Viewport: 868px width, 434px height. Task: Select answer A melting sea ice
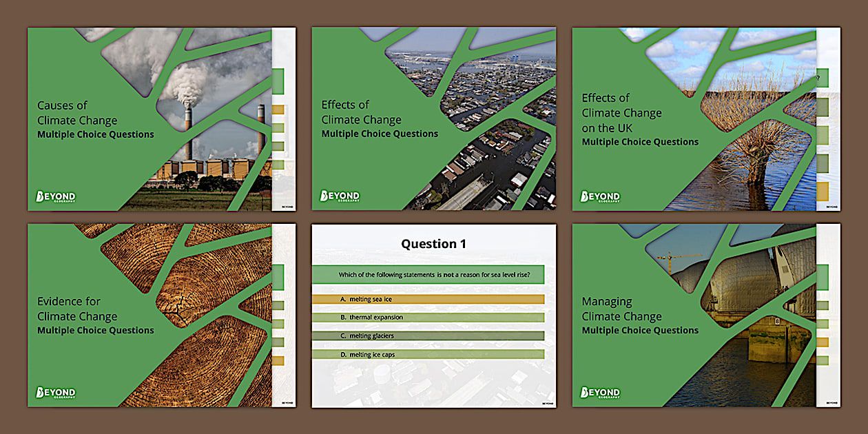427,299
